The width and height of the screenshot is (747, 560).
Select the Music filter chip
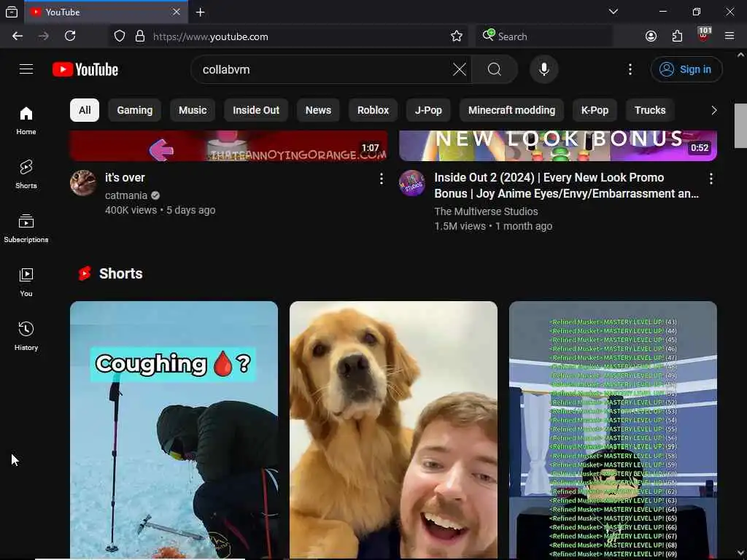pos(193,111)
